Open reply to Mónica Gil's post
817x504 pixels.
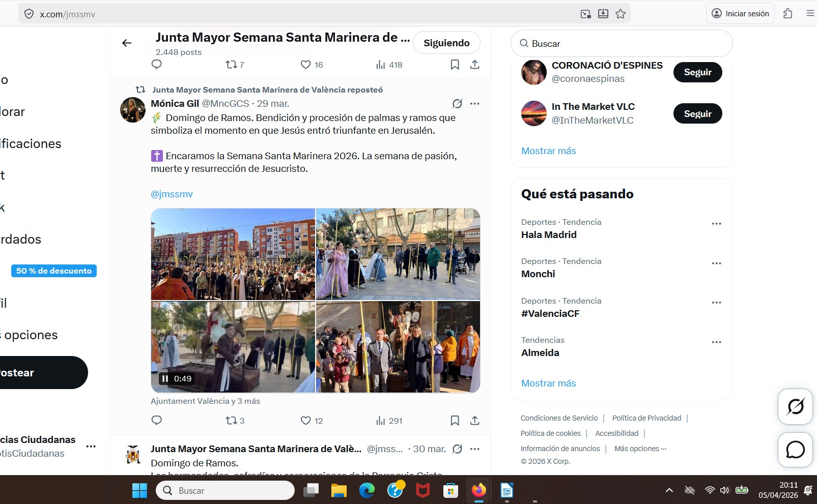156,421
